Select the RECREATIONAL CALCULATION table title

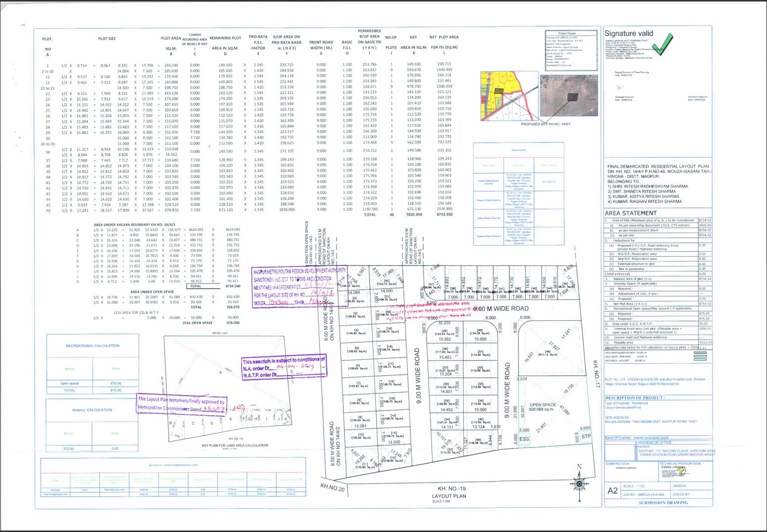[x=93, y=346]
